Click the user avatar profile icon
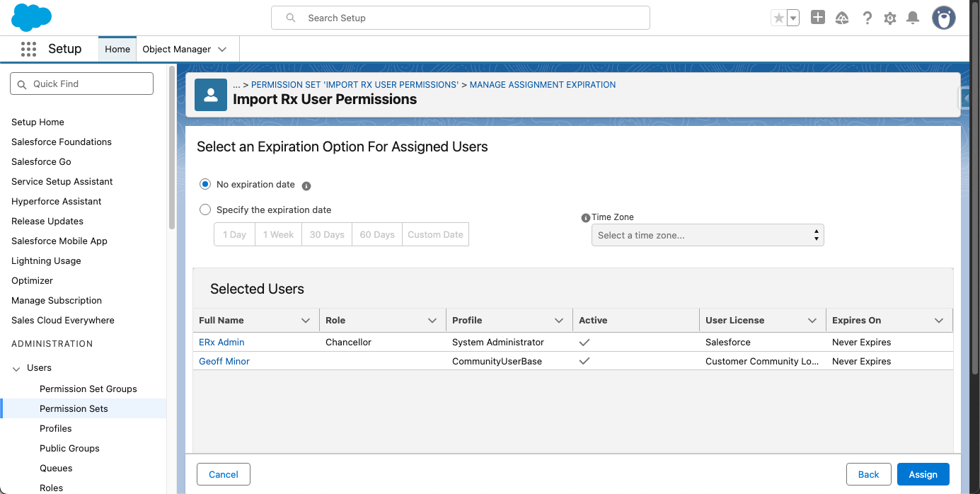This screenshot has width=980, height=494. 943,18
